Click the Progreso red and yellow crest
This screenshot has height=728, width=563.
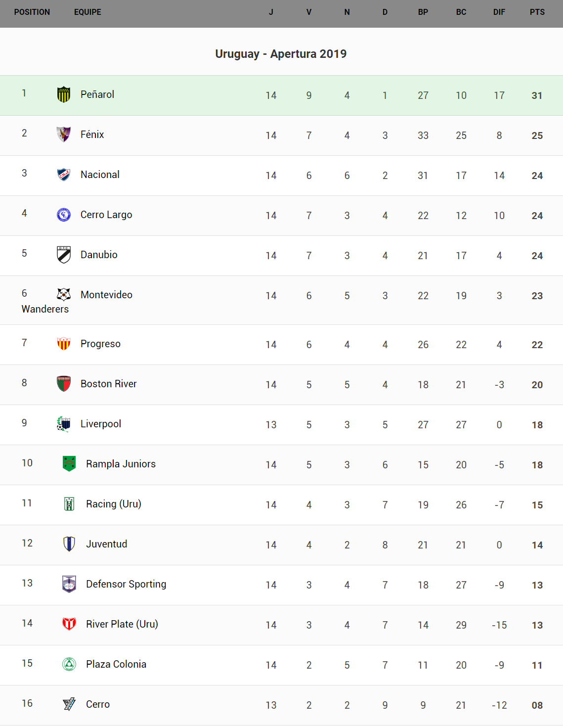[64, 344]
